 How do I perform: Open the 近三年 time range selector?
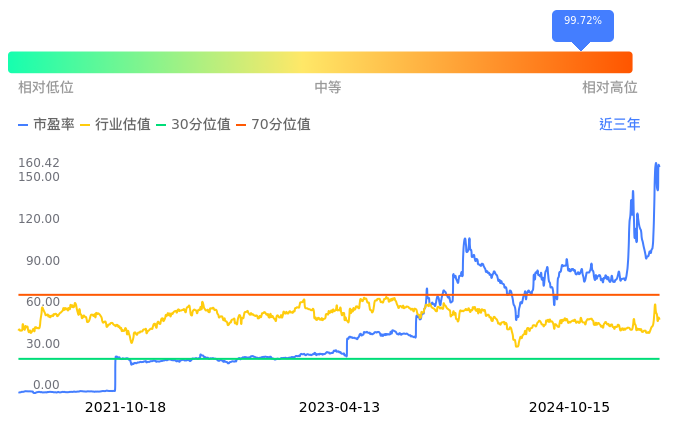click(x=619, y=125)
